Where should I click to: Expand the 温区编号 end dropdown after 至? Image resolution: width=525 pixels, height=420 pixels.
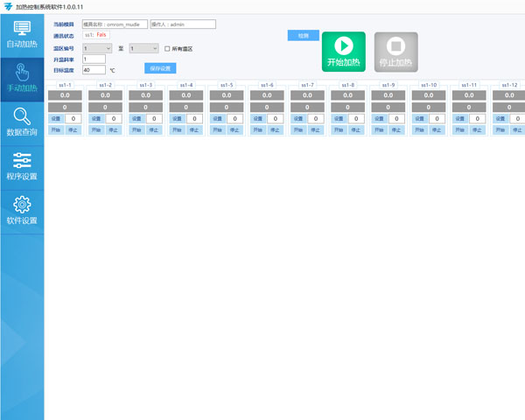coord(143,48)
